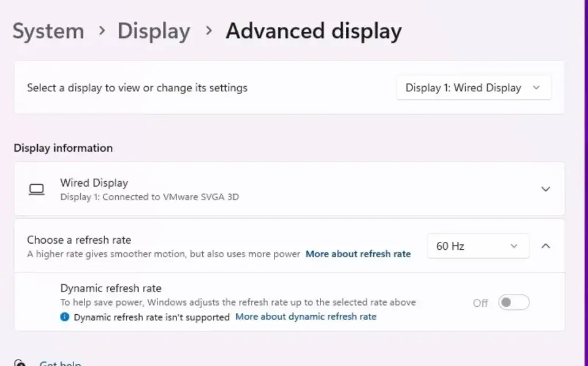Image resolution: width=588 pixels, height=366 pixels.
Task: Click the chevron between System and Display
Action: (x=102, y=30)
